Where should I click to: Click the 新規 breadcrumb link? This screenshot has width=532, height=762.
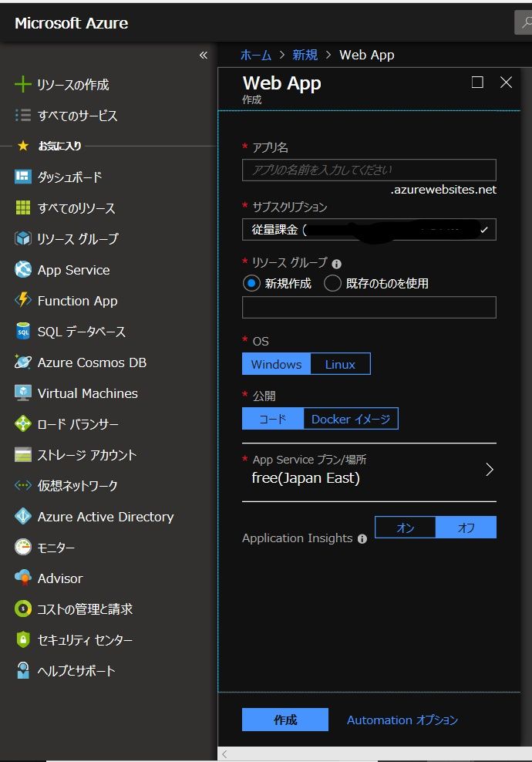(305, 55)
